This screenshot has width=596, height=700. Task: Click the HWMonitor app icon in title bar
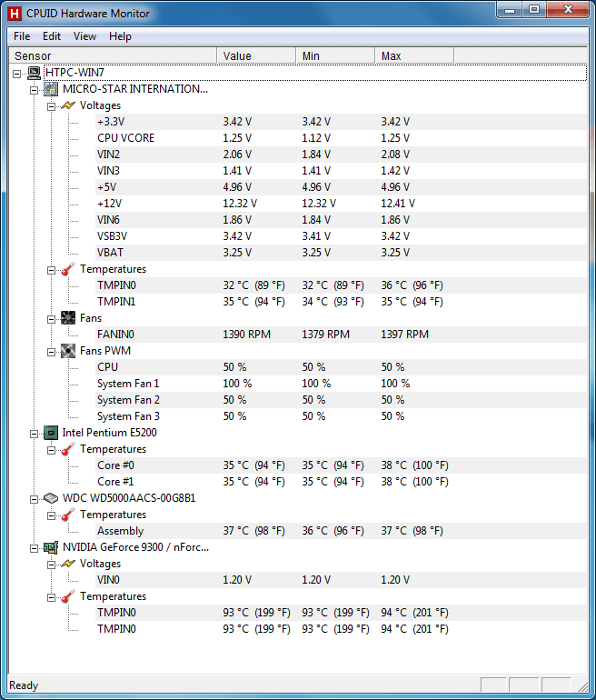click(x=15, y=14)
